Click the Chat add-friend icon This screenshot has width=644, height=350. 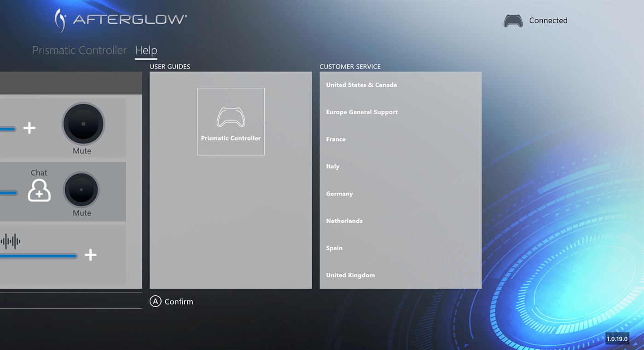(x=39, y=191)
